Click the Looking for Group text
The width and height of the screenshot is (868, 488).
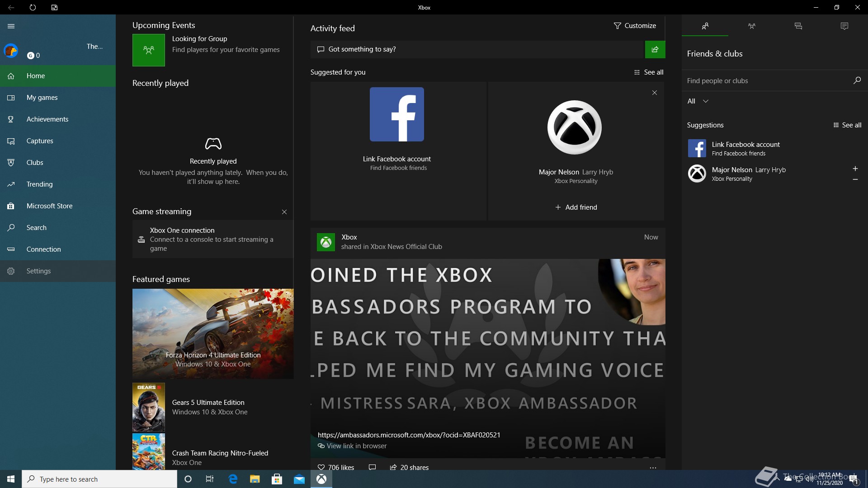click(x=199, y=39)
